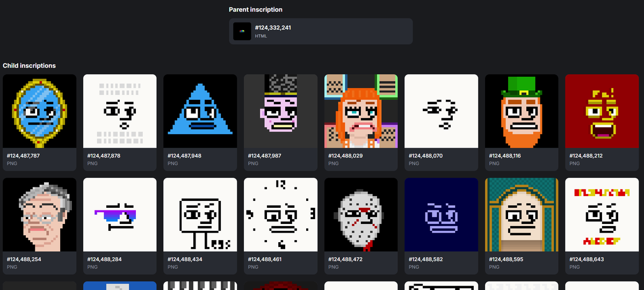
Task: Open the leprechaun green hat image #124,488,116
Action: click(522, 111)
